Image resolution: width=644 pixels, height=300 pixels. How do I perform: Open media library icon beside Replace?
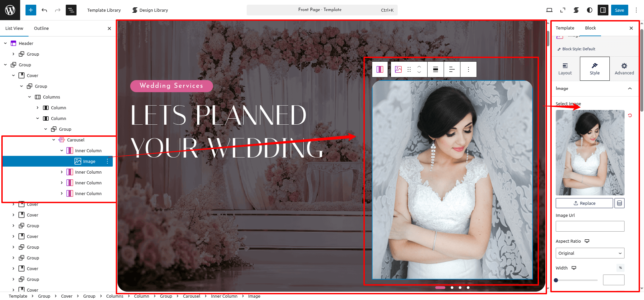[619, 203]
